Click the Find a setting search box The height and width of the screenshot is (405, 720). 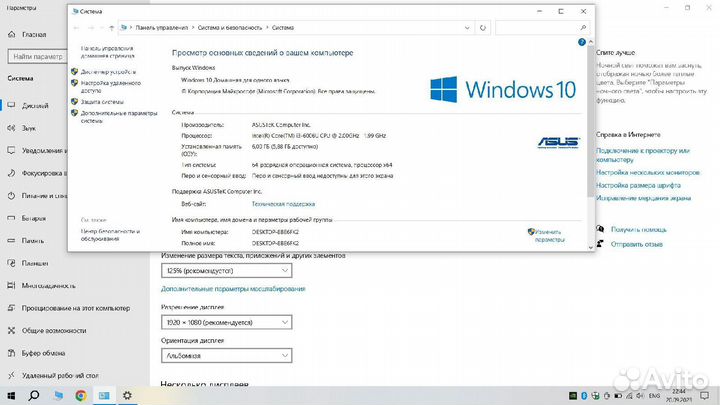pos(38,56)
